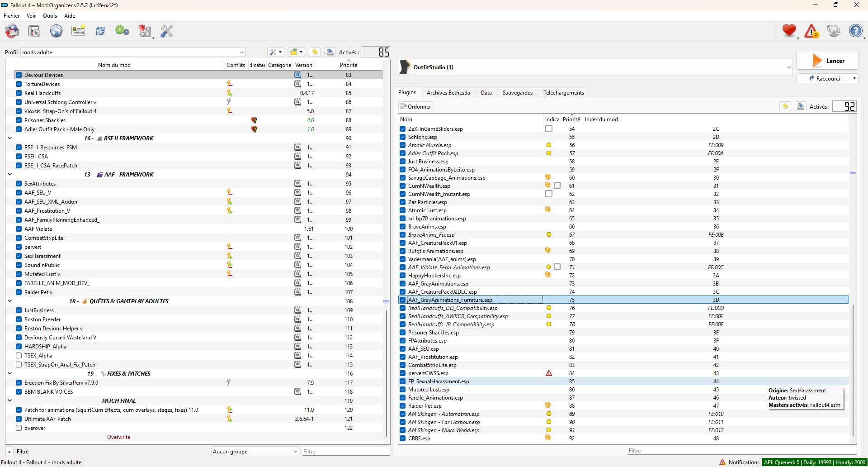Open the folder shortcuts dropdown
This screenshot has height=467, width=868.
(x=297, y=52)
